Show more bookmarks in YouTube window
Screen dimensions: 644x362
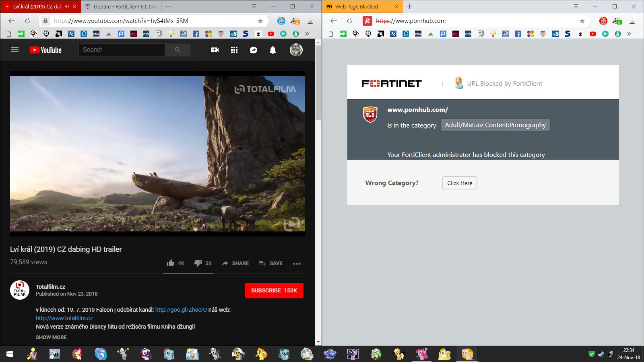coord(307,34)
